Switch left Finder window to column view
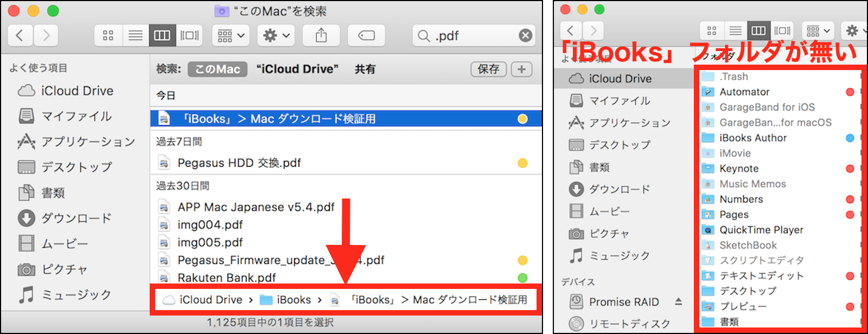The image size is (868, 334). (x=162, y=36)
